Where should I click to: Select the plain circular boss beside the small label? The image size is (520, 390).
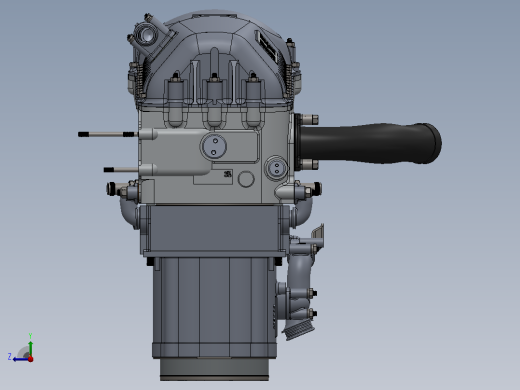246,179
